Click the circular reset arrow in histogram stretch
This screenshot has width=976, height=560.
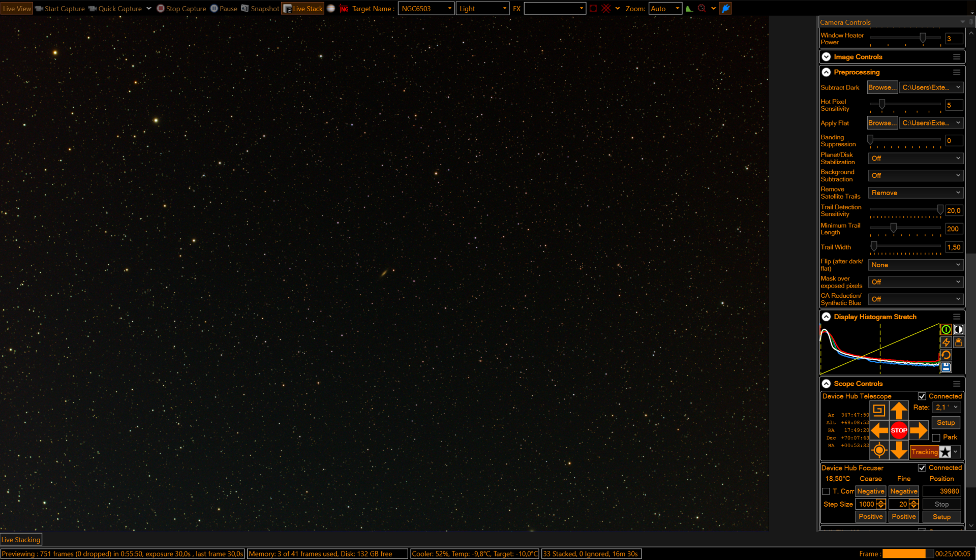point(946,355)
